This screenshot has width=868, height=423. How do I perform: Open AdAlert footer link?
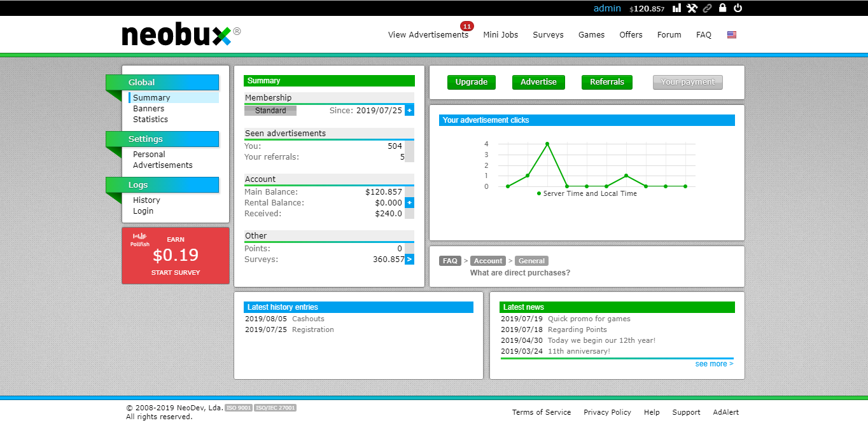point(726,412)
